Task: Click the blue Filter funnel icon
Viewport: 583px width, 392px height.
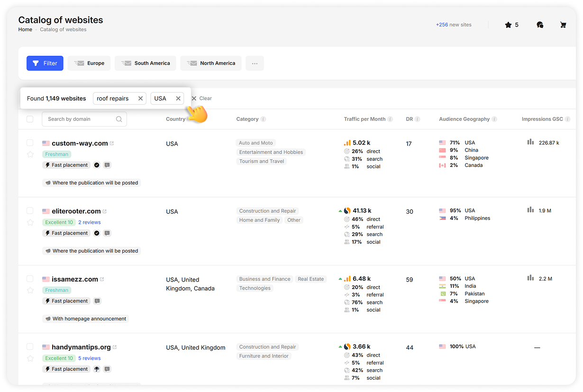Action: point(36,63)
